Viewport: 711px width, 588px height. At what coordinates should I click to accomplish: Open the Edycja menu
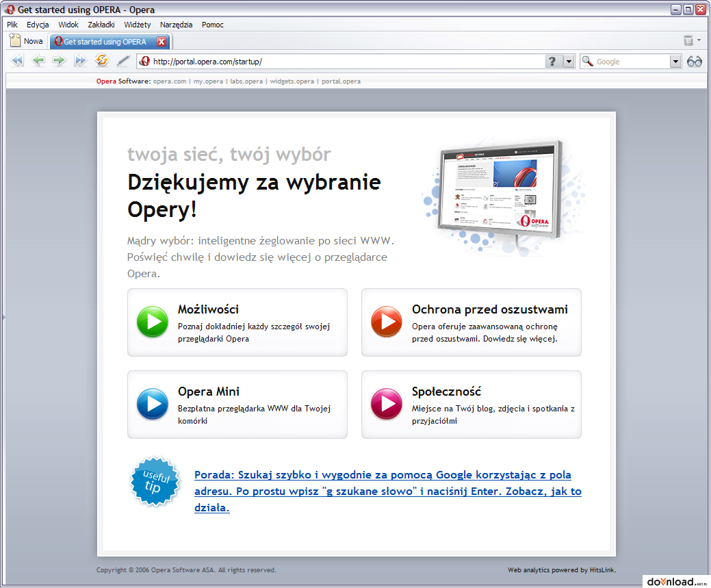click(x=38, y=25)
